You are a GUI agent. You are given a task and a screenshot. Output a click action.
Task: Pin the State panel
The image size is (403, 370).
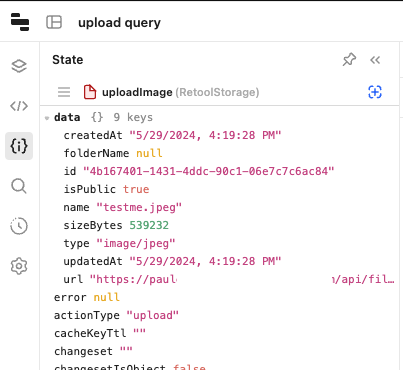(x=349, y=60)
